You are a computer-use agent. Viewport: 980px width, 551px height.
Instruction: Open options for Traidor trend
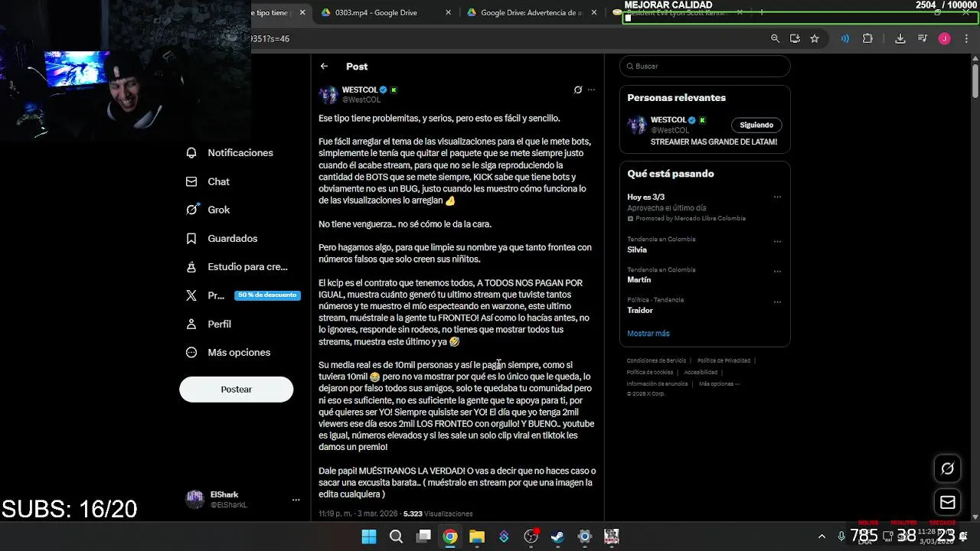tap(777, 302)
